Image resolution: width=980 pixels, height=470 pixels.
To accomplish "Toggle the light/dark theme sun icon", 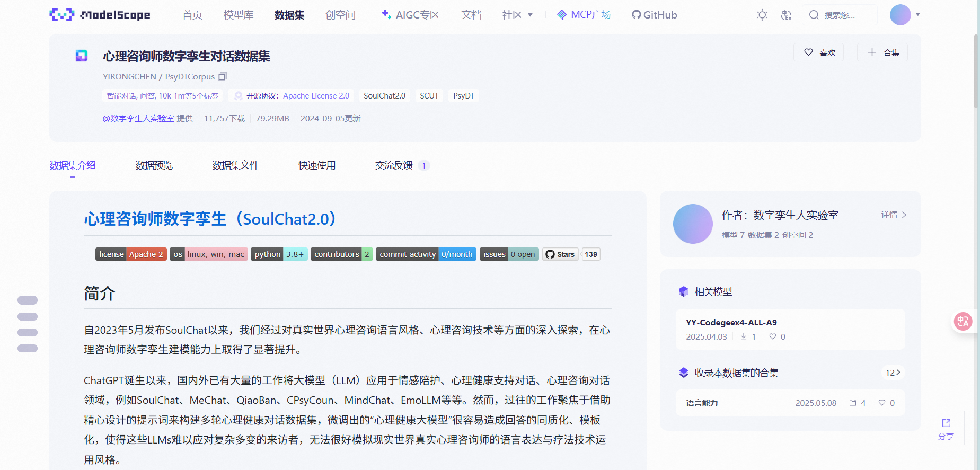I will click(x=762, y=15).
